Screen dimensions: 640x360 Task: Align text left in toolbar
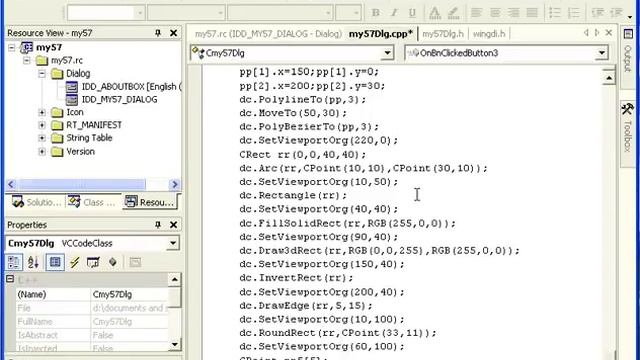pos(476,13)
